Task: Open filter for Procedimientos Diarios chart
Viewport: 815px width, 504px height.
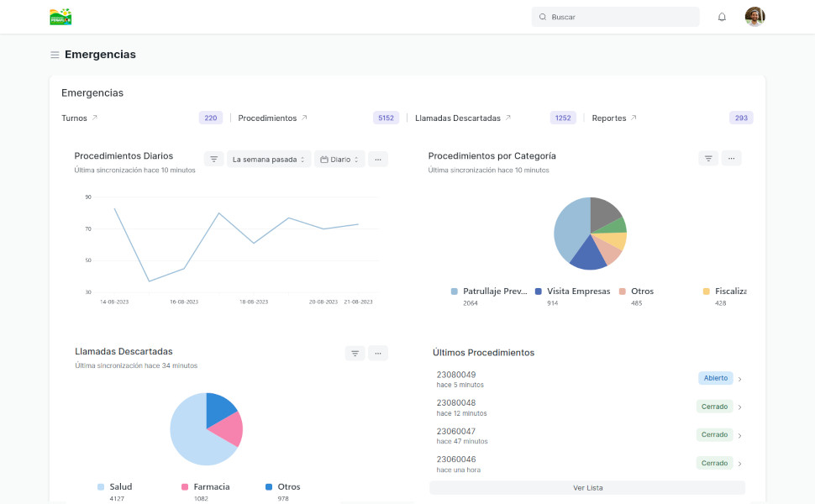Action: pos(214,160)
